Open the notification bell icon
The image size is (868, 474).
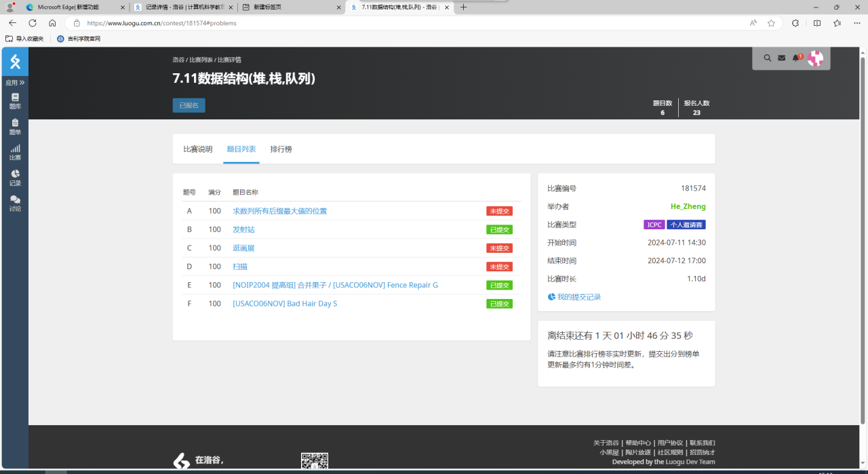pyautogui.click(x=796, y=58)
